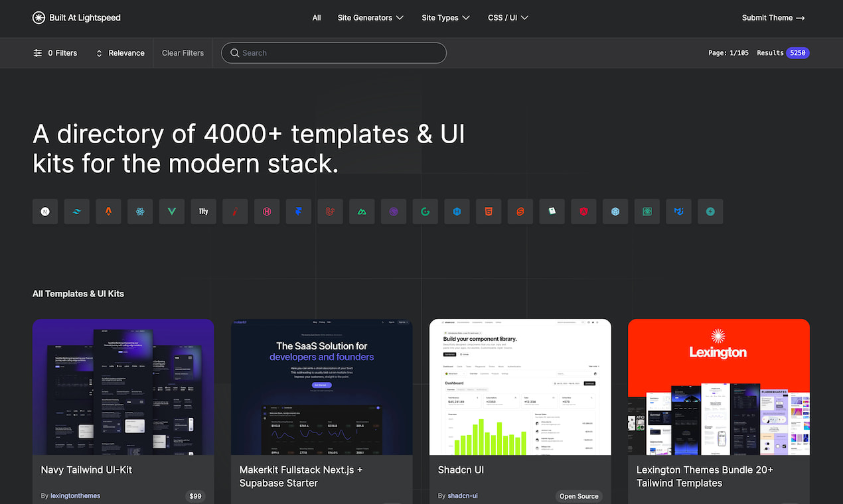This screenshot has width=843, height=504.
Task: Filter by the Vue icon
Action: coord(172,212)
